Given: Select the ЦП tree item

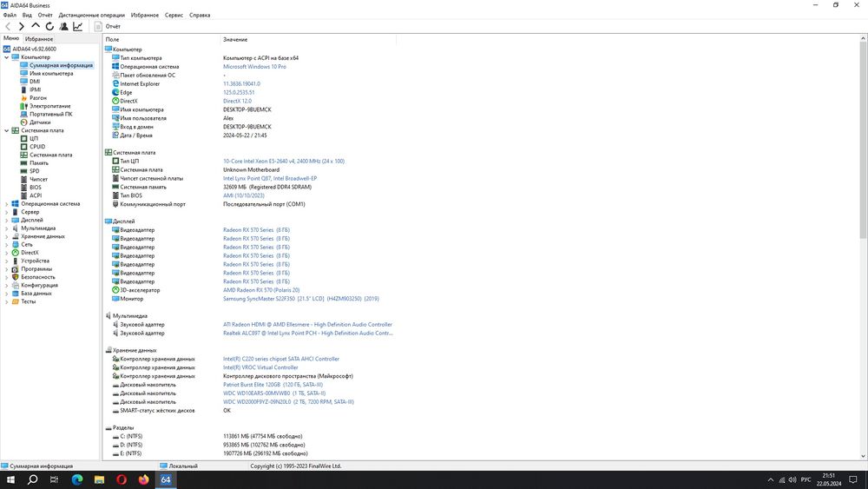Looking at the screenshot, I should point(34,138).
